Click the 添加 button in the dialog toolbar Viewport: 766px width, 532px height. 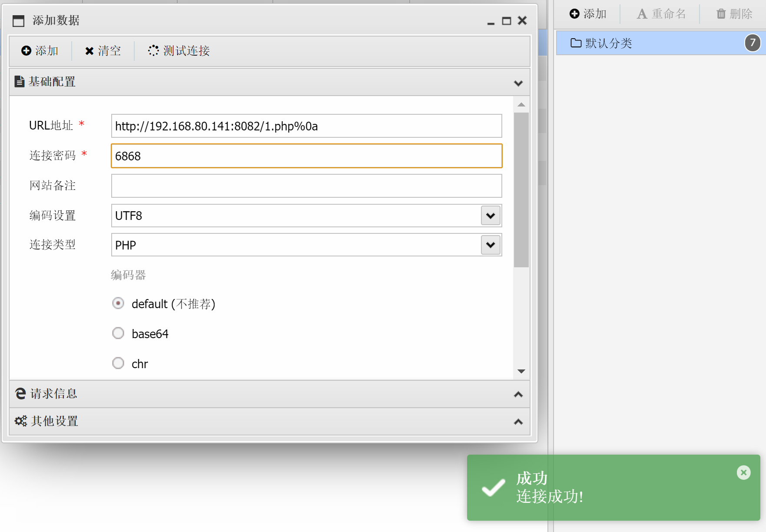[40, 51]
